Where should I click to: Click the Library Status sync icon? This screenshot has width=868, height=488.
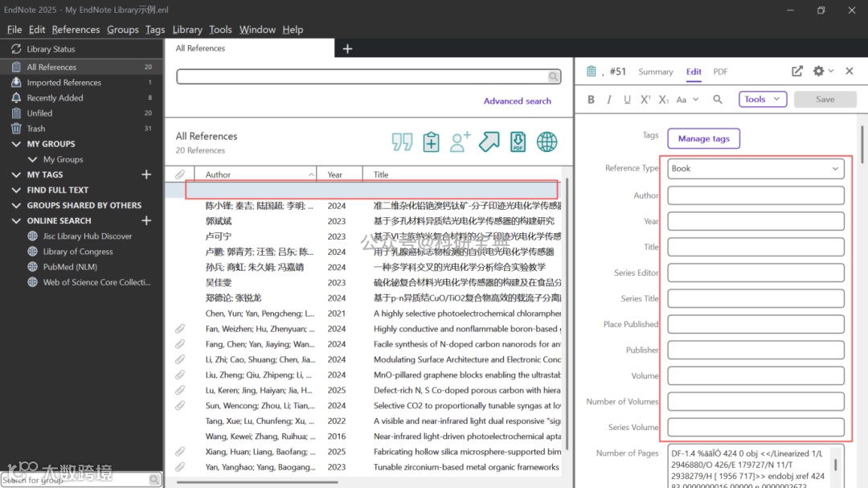click(16, 49)
